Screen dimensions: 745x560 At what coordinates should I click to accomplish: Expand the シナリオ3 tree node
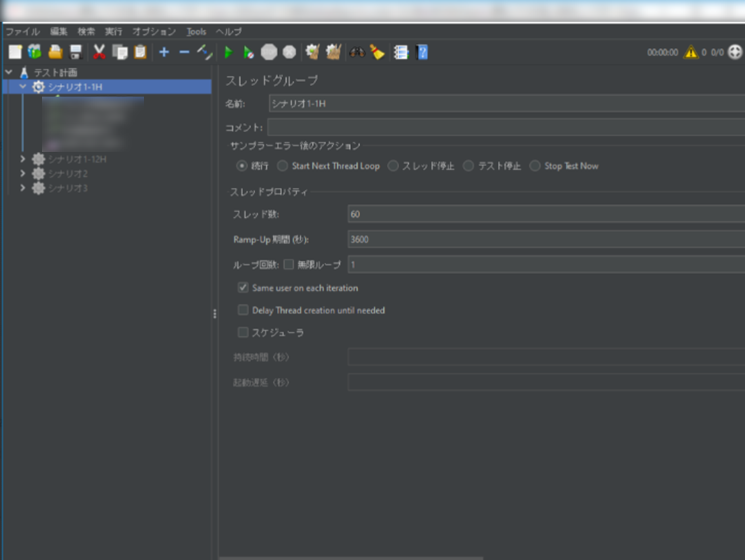click(x=23, y=187)
